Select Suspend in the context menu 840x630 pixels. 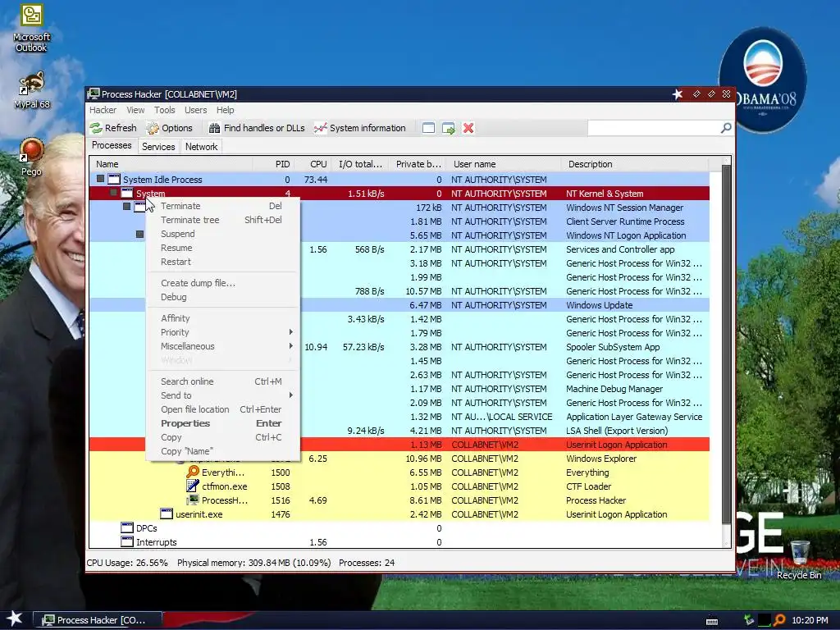222,234
